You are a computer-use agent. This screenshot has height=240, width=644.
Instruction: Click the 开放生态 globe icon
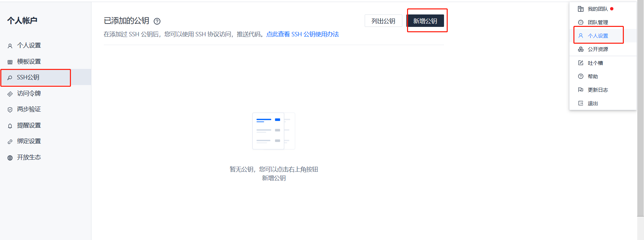pos(10,158)
